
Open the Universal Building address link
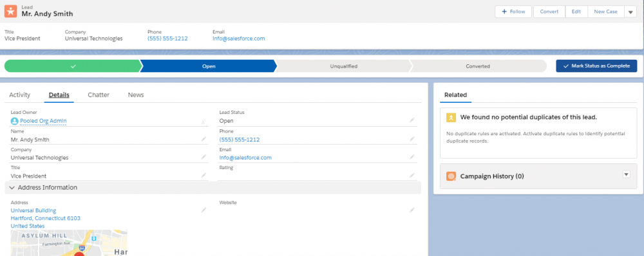[33, 210]
